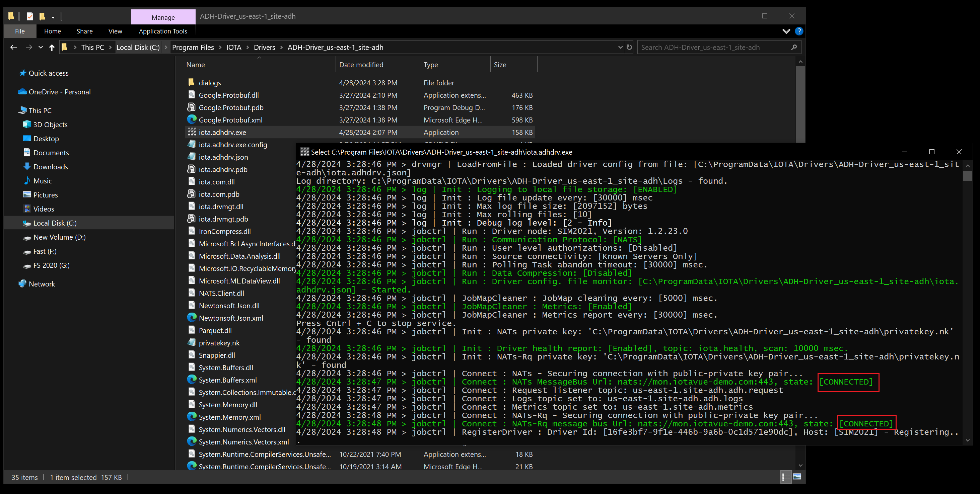980x494 pixels.
Task: Go up one folder level arrow
Action: [x=52, y=47]
